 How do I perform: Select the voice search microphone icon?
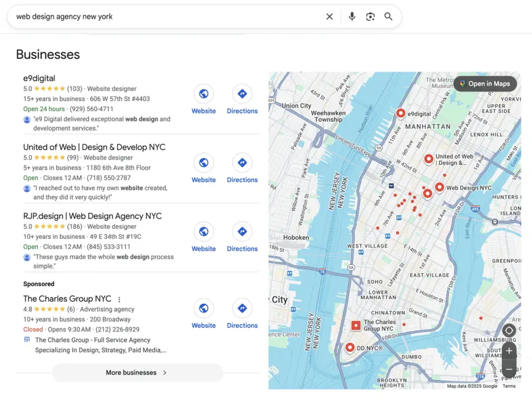(352, 17)
